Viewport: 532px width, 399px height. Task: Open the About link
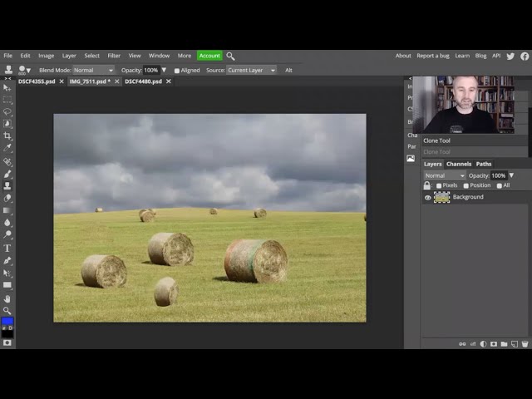pyautogui.click(x=403, y=56)
